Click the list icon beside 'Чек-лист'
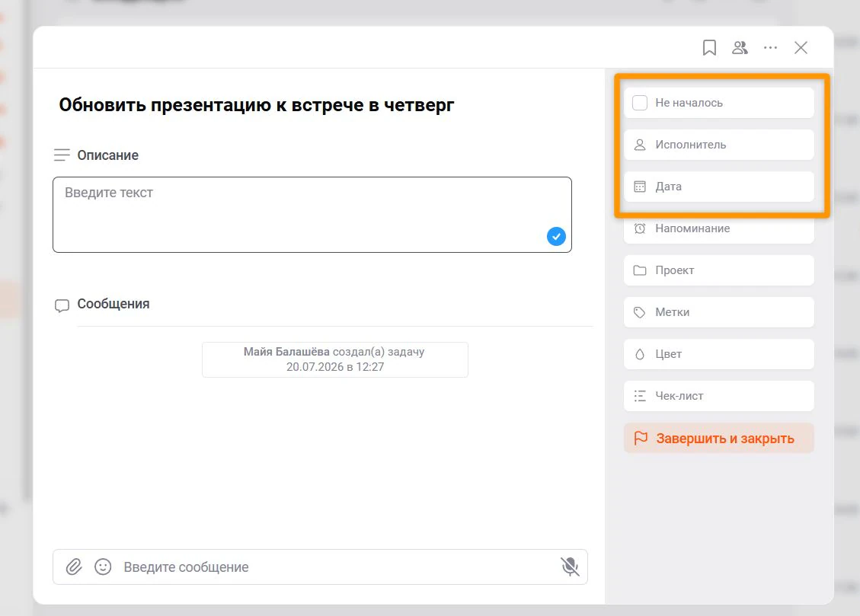Viewport: 860px width, 616px height. 640,396
